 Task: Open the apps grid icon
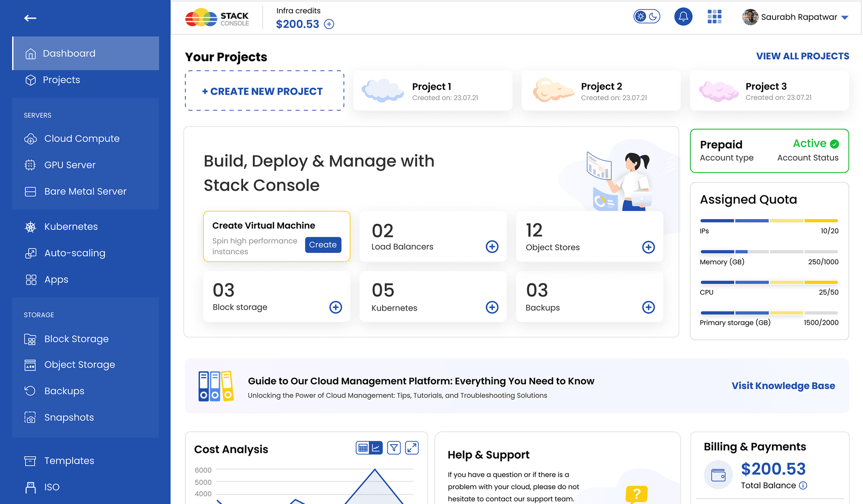point(714,17)
